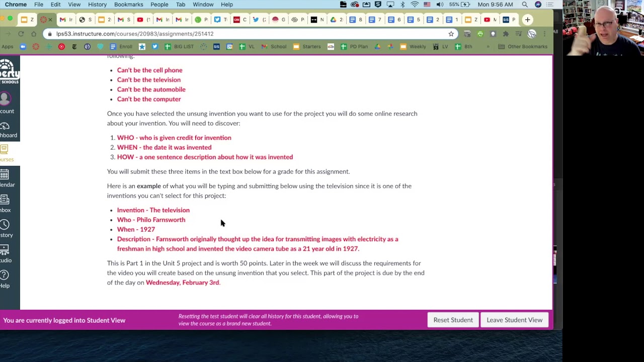The height and width of the screenshot is (362, 644).
Task: Open Wi-Fi status in menu bar
Action: 415,5
